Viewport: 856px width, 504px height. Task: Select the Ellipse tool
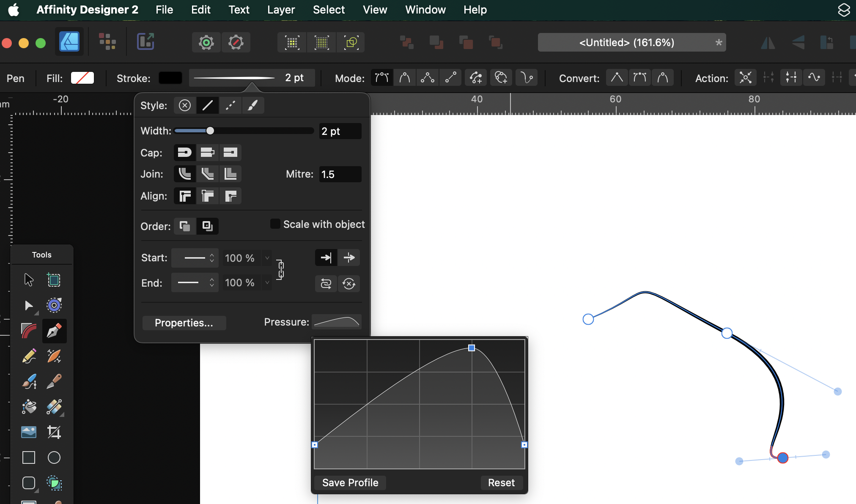54,458
